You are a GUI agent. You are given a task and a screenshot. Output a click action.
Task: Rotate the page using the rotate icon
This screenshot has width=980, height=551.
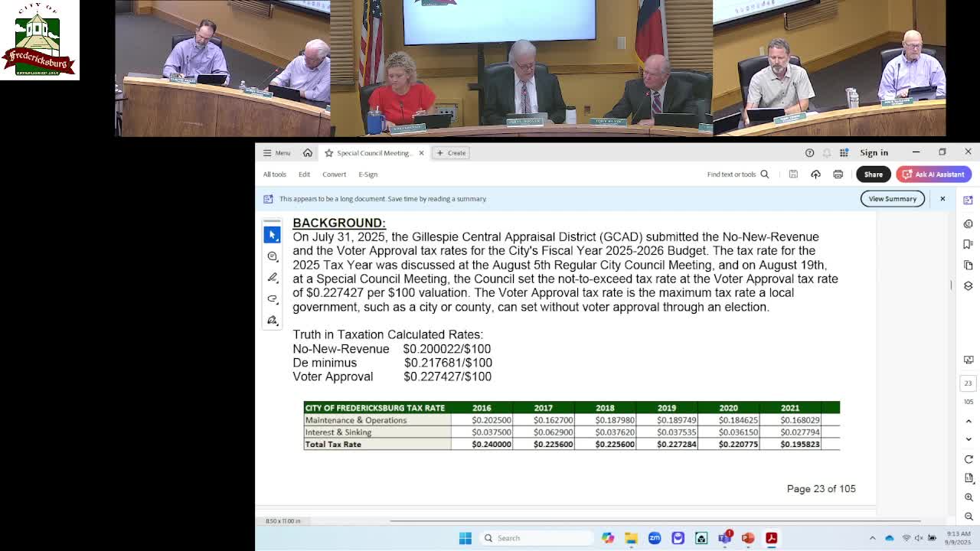(968, 458)
